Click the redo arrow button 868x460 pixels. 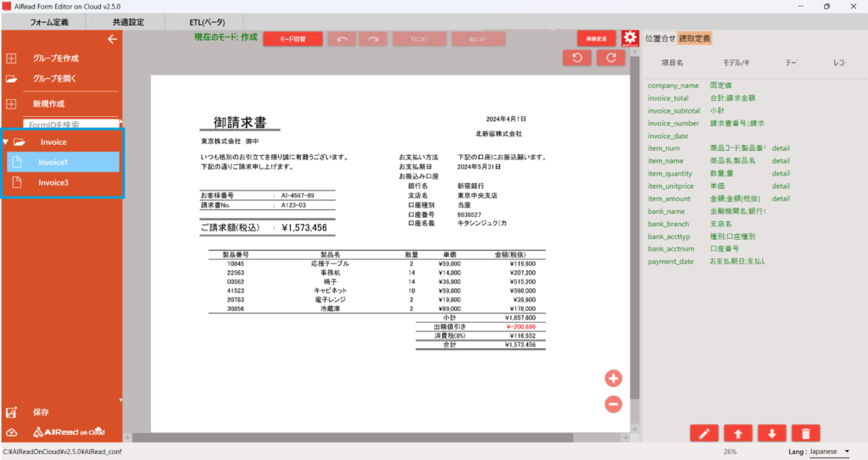(373, 39)
